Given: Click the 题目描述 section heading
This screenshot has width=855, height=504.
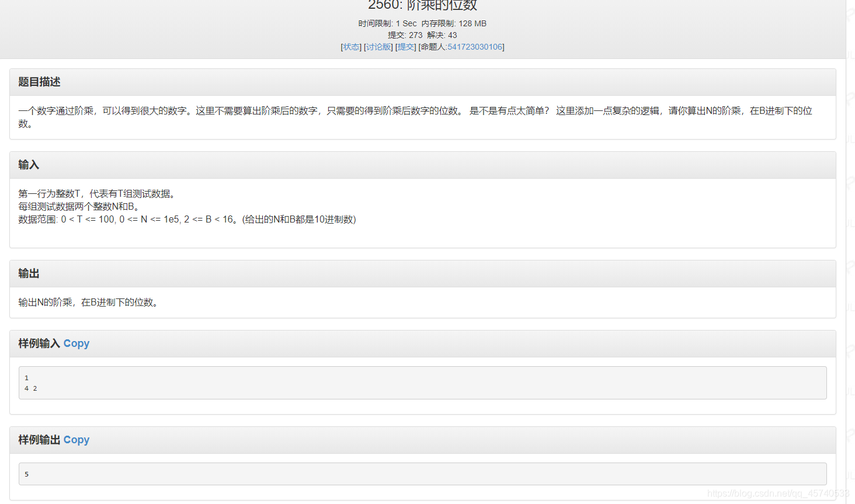Looking at the screenshot, I should (x=39, y=82).
